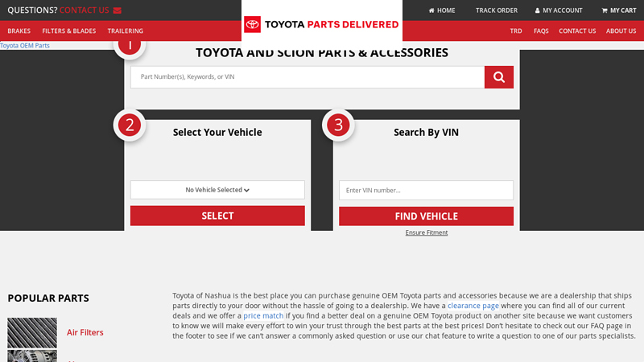Click the shopping cart icon
Viewport: 644px width, 362px height.
tap(605, 10)
